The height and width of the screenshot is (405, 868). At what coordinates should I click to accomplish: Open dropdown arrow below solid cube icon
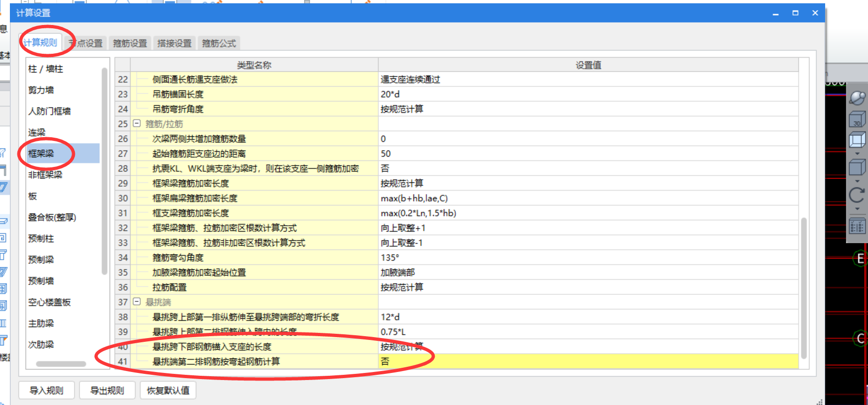857,181
